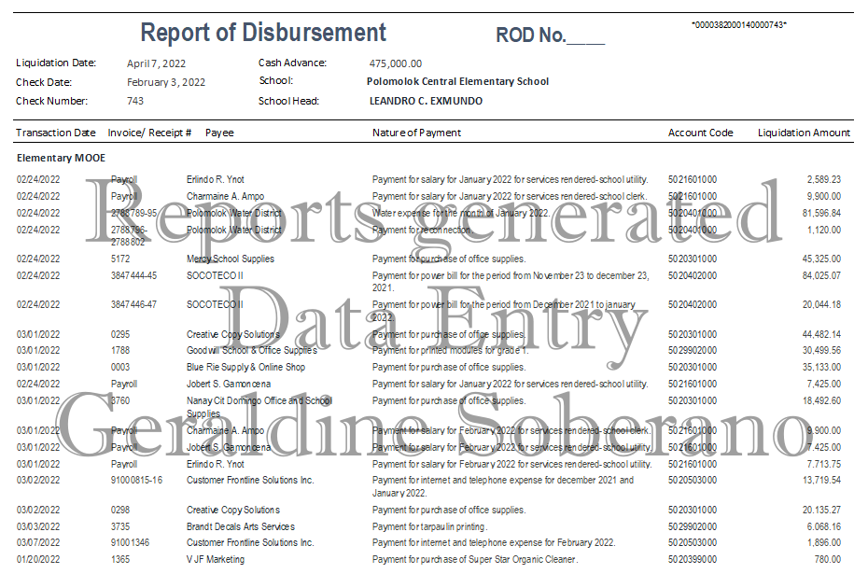Select payee VJF Marketing
868x588 pixels.
coord(216,559)
